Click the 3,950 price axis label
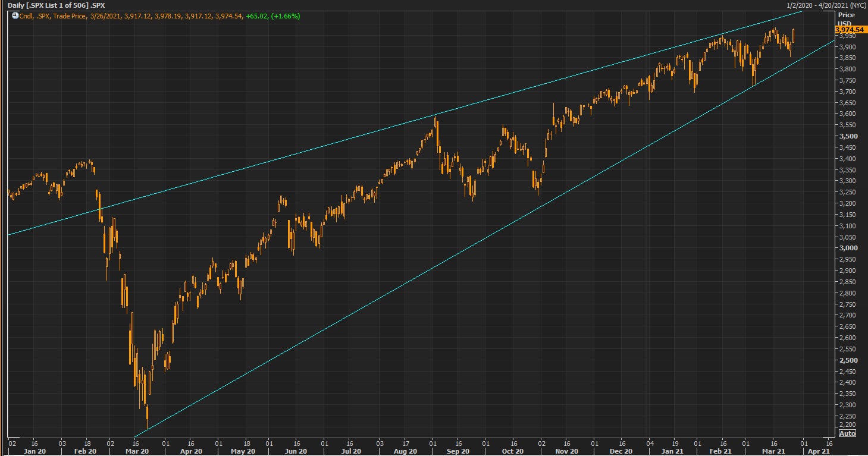Viewport: 868px width, 456px height. 848,36
